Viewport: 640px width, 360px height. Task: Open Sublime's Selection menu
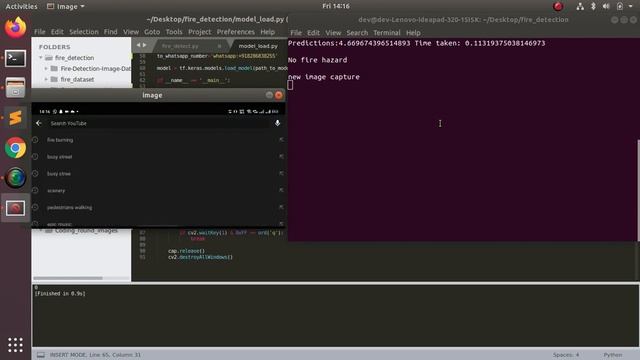pyautogui.click(x=84, y=32)
